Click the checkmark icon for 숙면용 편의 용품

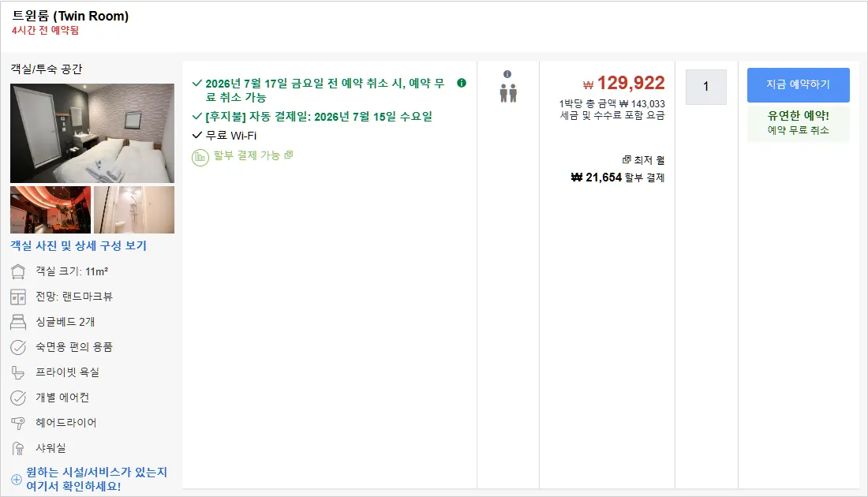(18, 348)
